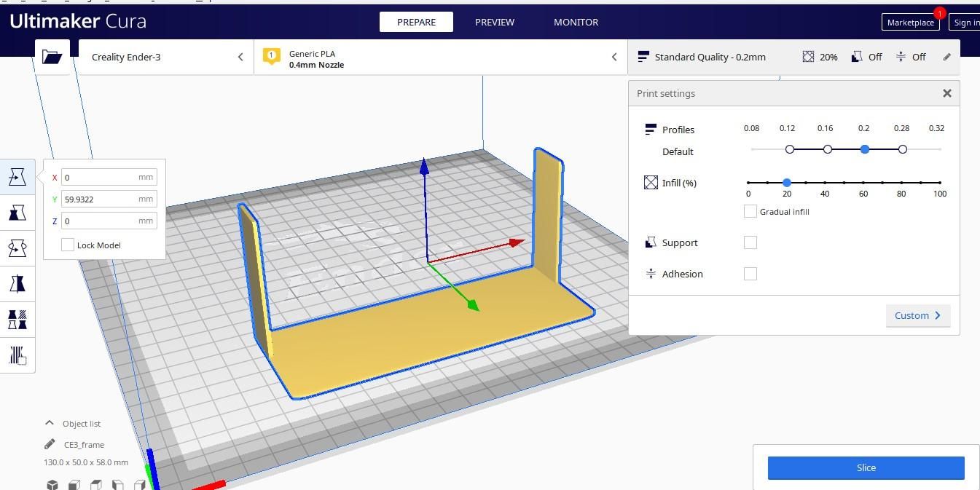Switch to front view cube icon
The height and width of the screenshot is (490, 980).
[74, 485]
